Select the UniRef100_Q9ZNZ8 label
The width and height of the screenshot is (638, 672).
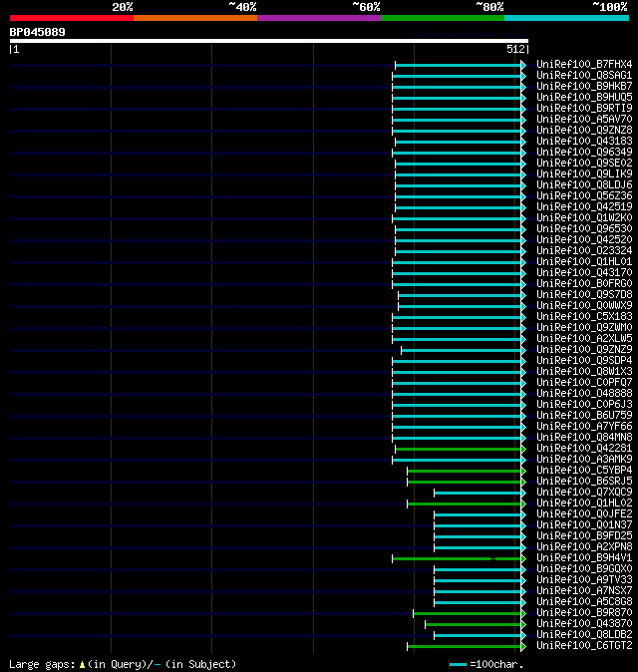(x=584, y=131)
